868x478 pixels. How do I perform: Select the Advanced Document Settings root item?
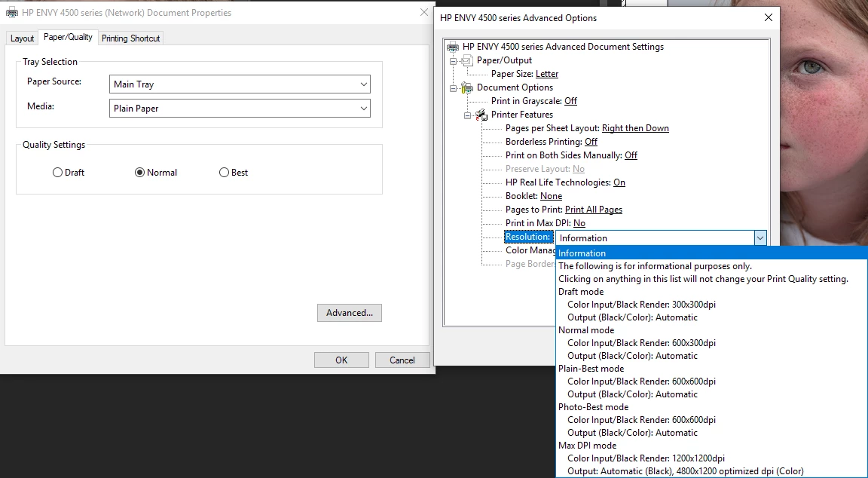(x=563, y=47)
